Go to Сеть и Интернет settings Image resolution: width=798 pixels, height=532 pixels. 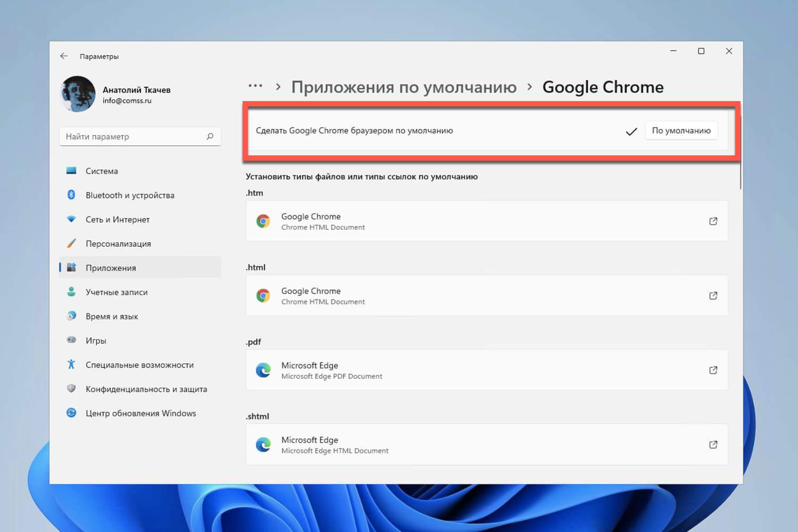(140, 219)
